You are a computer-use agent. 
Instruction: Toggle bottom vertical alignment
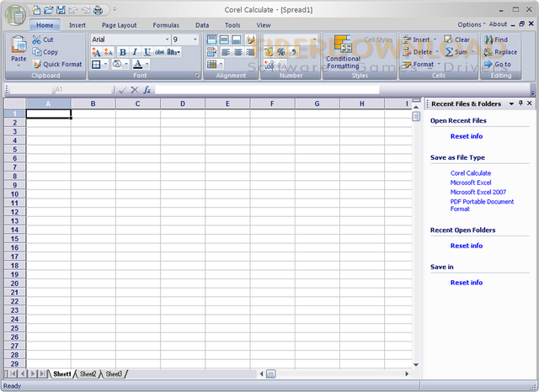pyautogui.click(x=237, y=40)
